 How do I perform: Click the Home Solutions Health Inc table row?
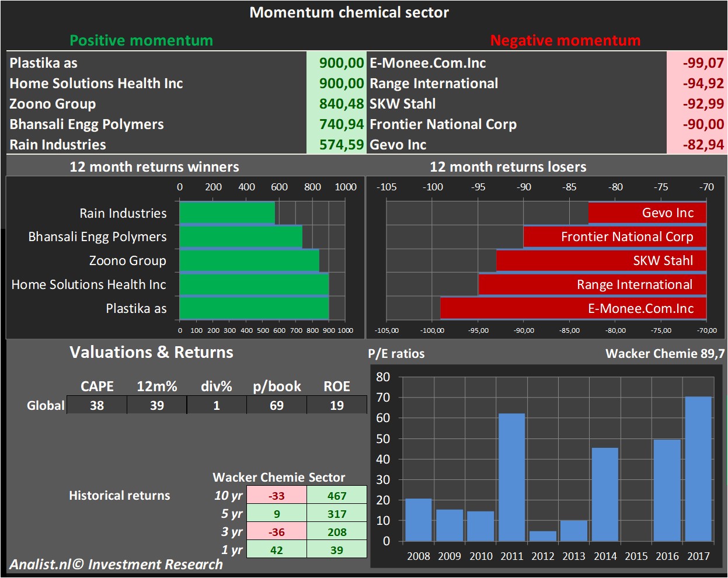tap(96, 83)
